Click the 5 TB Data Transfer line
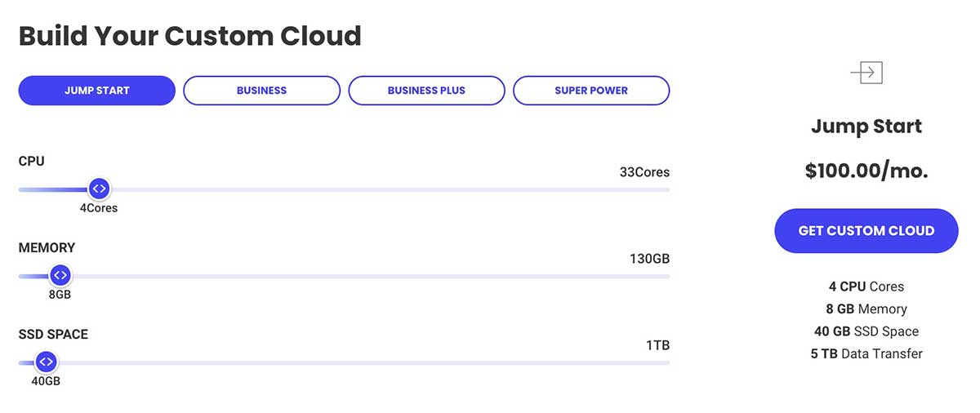This screenshot has width=980, height=413. (x=866, y=353)
